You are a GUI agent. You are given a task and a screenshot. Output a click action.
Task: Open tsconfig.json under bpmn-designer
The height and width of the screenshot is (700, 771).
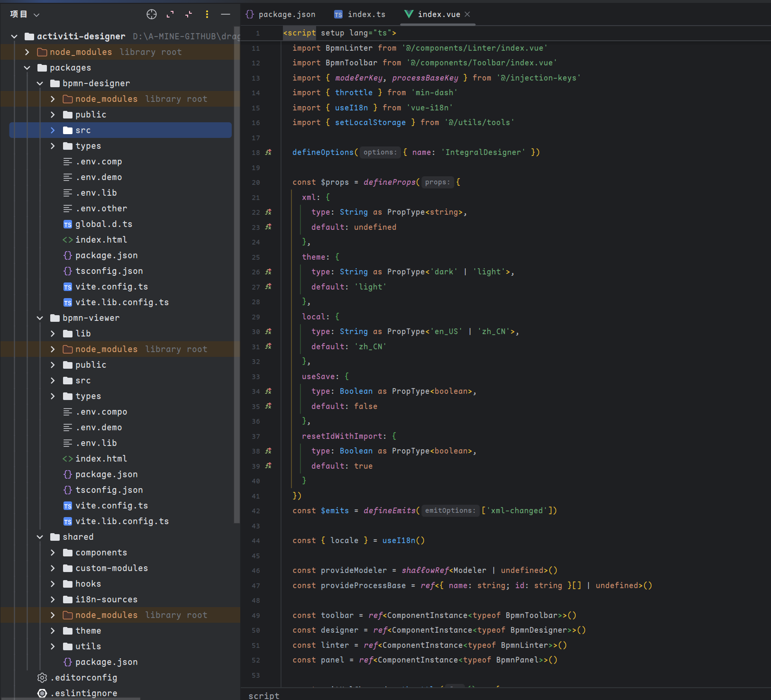click(109, 271)
